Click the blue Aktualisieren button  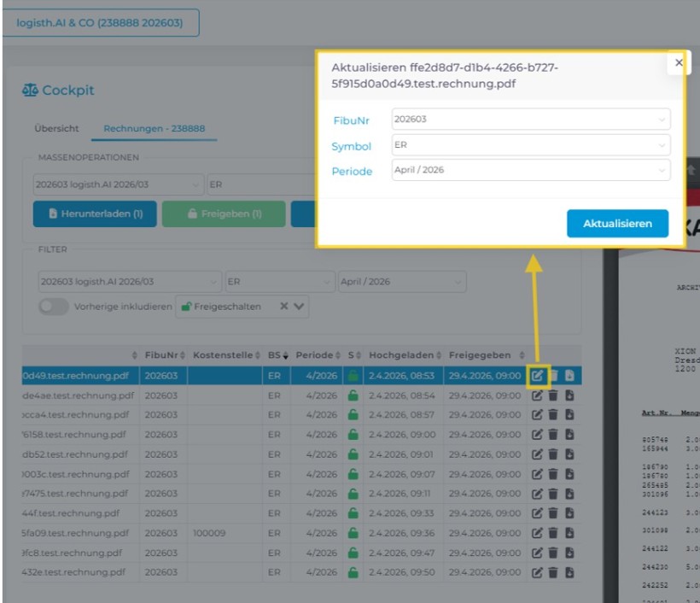(x=617, y=223)
